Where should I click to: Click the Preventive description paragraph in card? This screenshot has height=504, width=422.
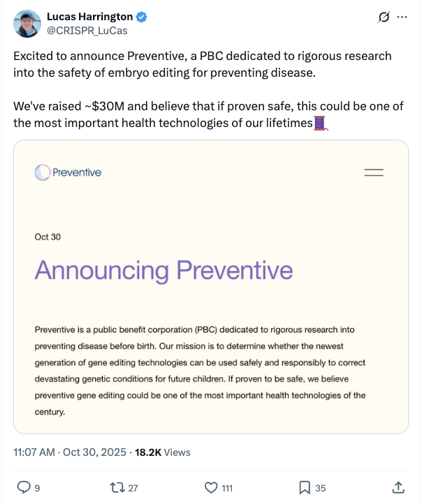click(200, 370)
